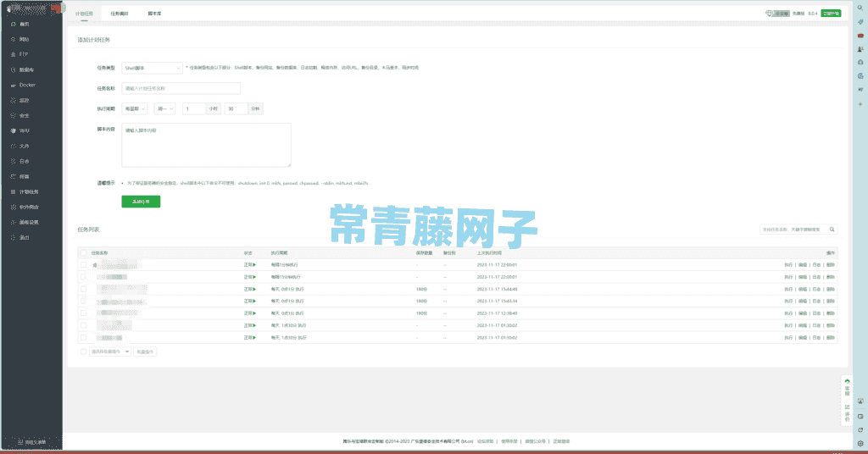Click the 上次执行时间 column header
The image size is (868, 454).
[x=489, y=252]
